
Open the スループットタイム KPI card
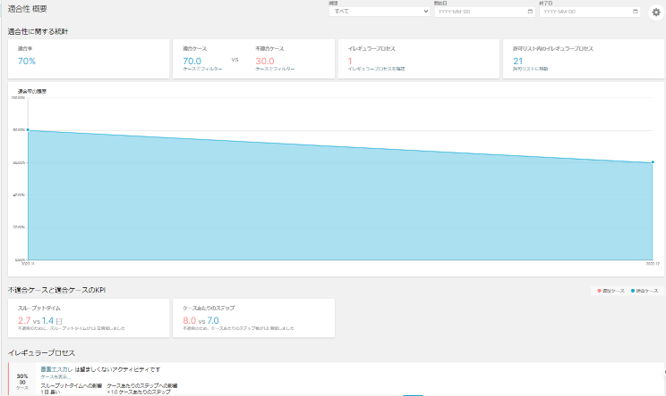pyautogui.click(x=88, y=318)
